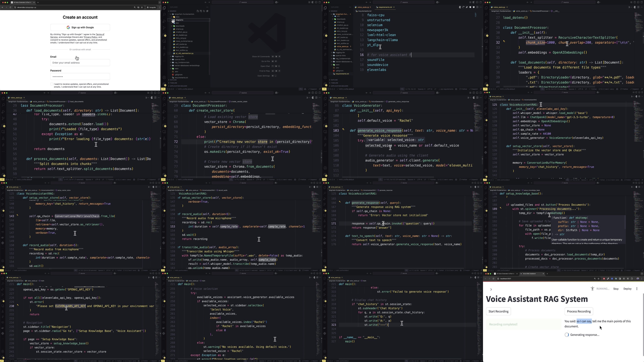Toggle bottom panel in requirements.txt window title bar

477,2
